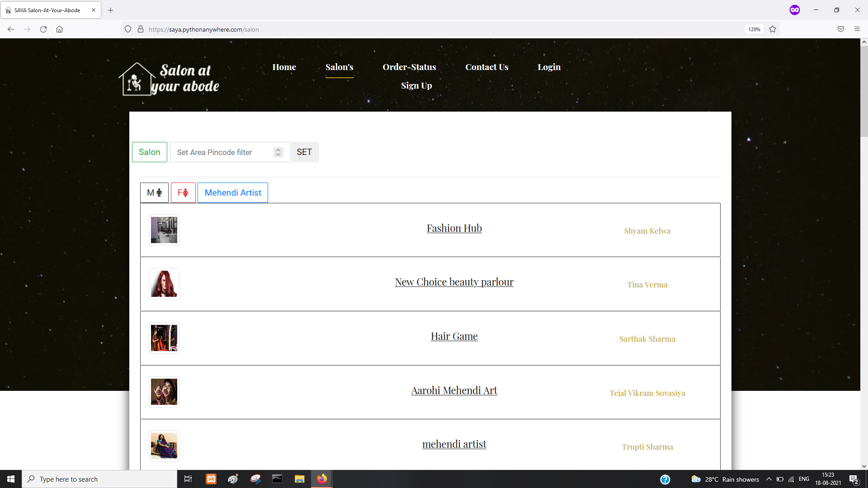Image resolution: width=868 pixels, height=488 pixels.
Task: Open the Fashion Hub salon link
Action: (x=454, y=228)
